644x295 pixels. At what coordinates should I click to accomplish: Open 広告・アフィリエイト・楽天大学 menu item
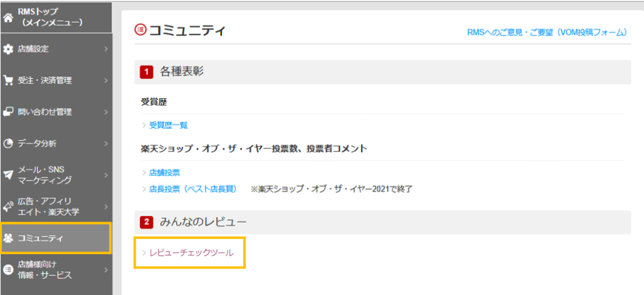pyautogui.click(x=56, y=206)
